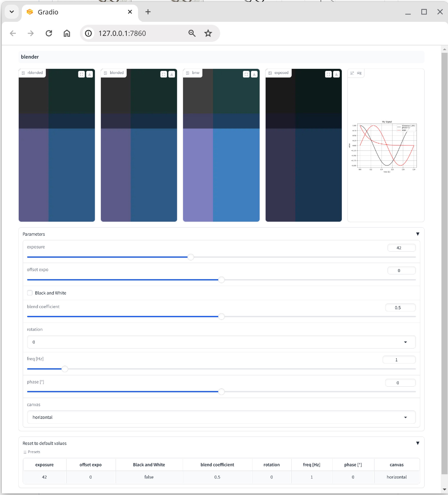448x495 pixels.
Task: Select the preset row with exposure 42
Action: pos(221,477)
